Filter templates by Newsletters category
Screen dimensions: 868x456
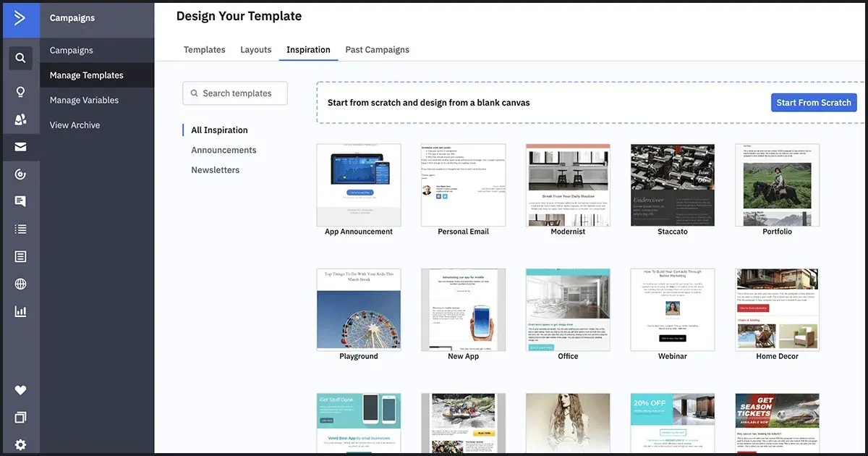pos(214,169)
